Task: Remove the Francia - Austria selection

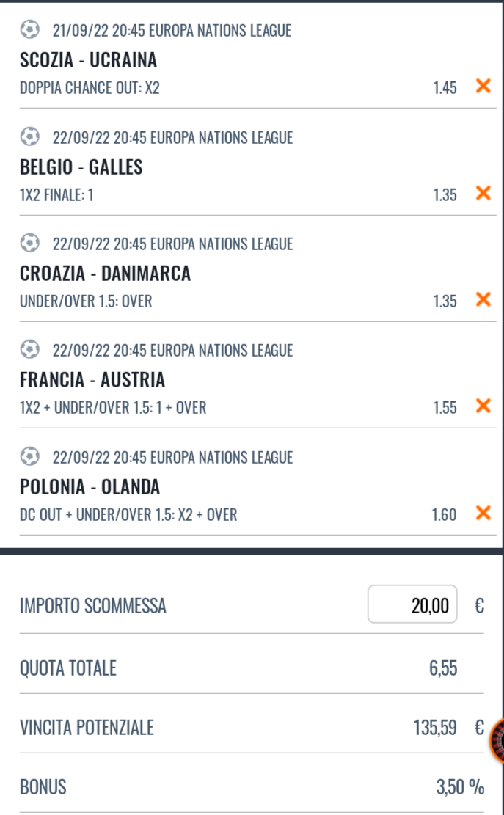Action: pyautogui.click(x=483, y=406)
